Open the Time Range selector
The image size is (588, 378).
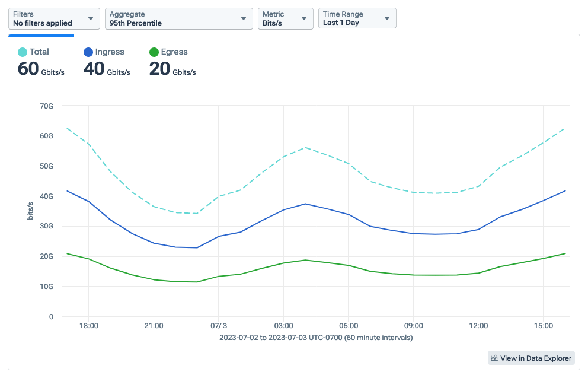[357, 18]
